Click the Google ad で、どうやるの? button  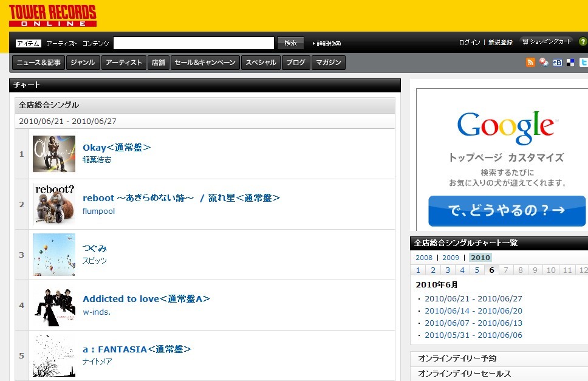507,211
